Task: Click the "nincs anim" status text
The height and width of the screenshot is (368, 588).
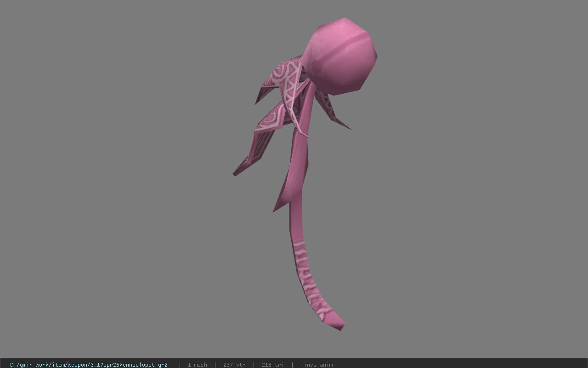Action: tap(317, 365)
